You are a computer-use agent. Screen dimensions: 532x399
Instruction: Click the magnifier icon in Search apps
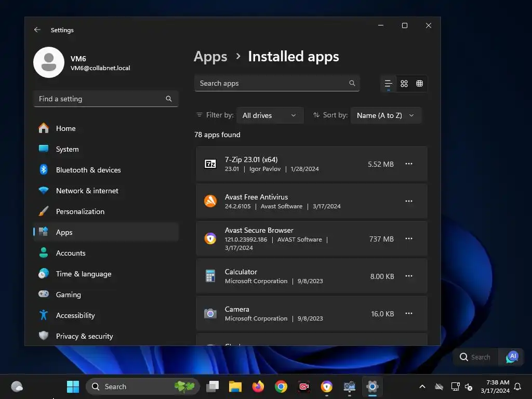pos(352,83)
